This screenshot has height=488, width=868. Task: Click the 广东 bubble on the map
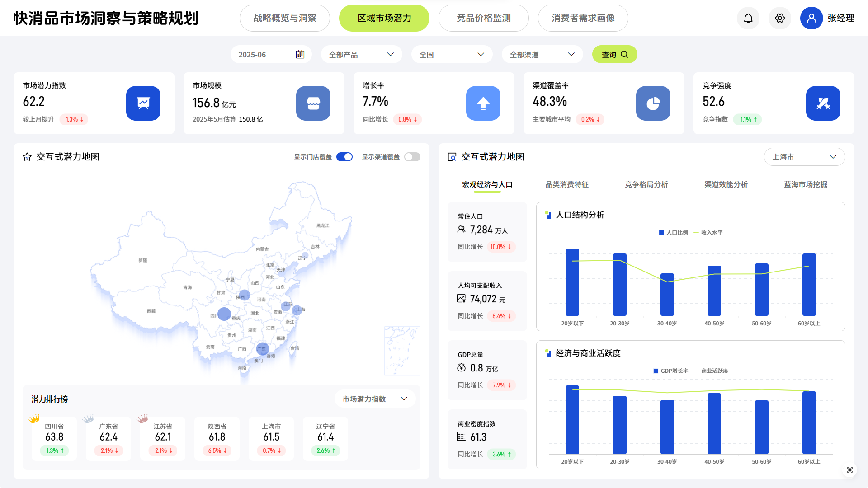(263, 349)
